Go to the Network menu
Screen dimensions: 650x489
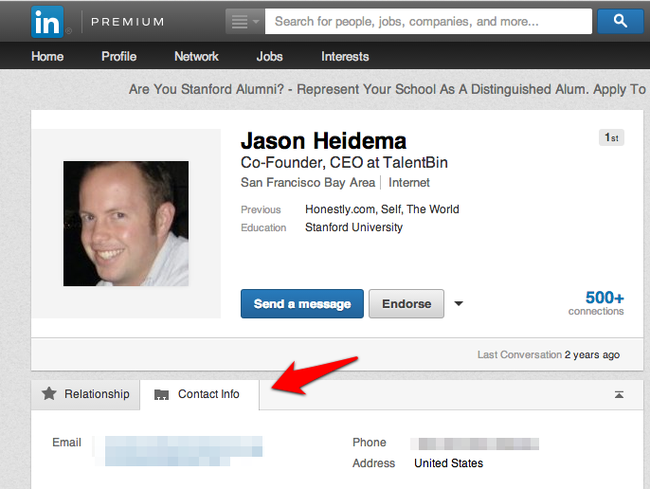click(196, 57)
